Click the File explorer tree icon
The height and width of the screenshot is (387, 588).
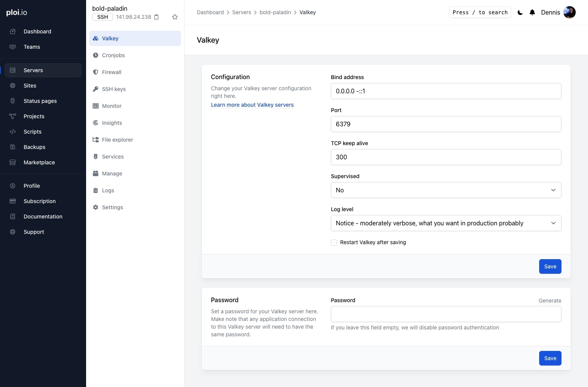[x=96, y=140]
